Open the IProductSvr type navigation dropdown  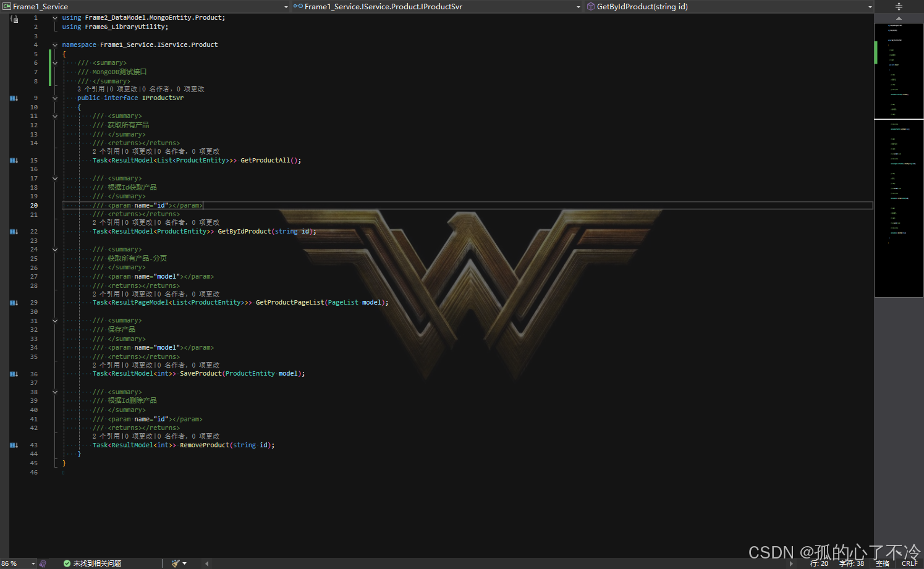click(436, 7)
